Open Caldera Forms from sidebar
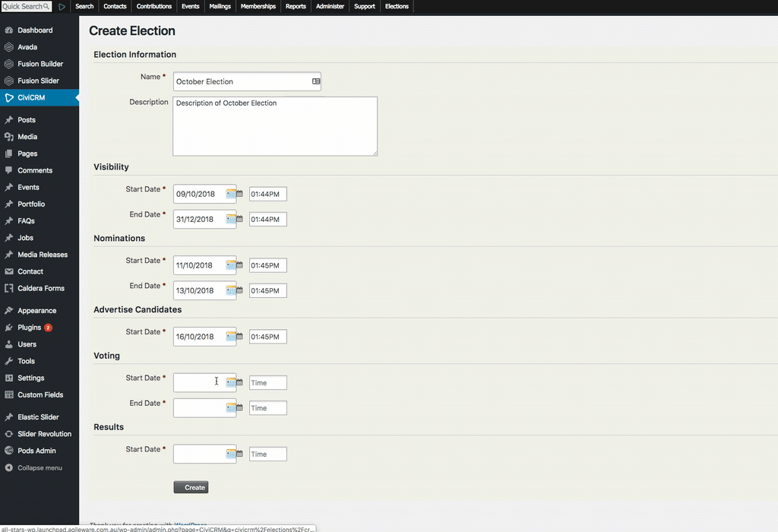 (x=41, y=288)
